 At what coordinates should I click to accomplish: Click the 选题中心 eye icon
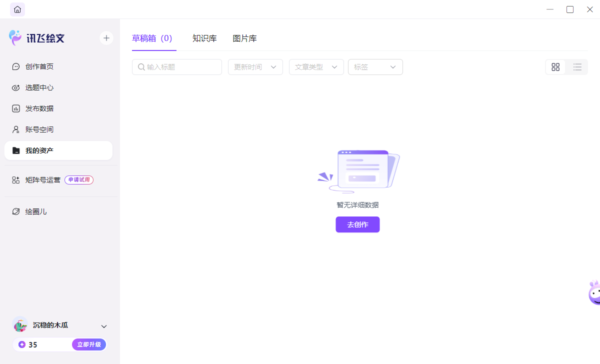pyautogui.click(x=16, y=87)
